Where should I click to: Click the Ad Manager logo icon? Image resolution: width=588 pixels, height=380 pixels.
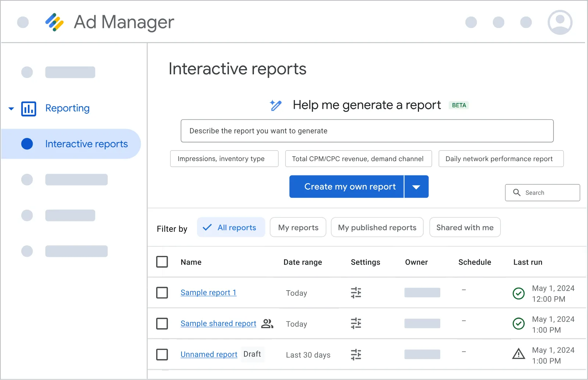pyautogui.click(x=54, y=22)
